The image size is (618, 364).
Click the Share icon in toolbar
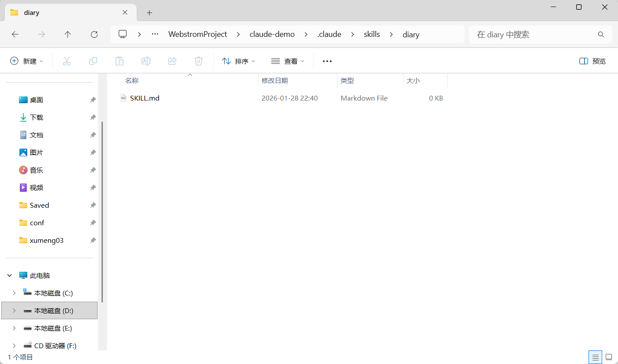[x=172, y=61]
